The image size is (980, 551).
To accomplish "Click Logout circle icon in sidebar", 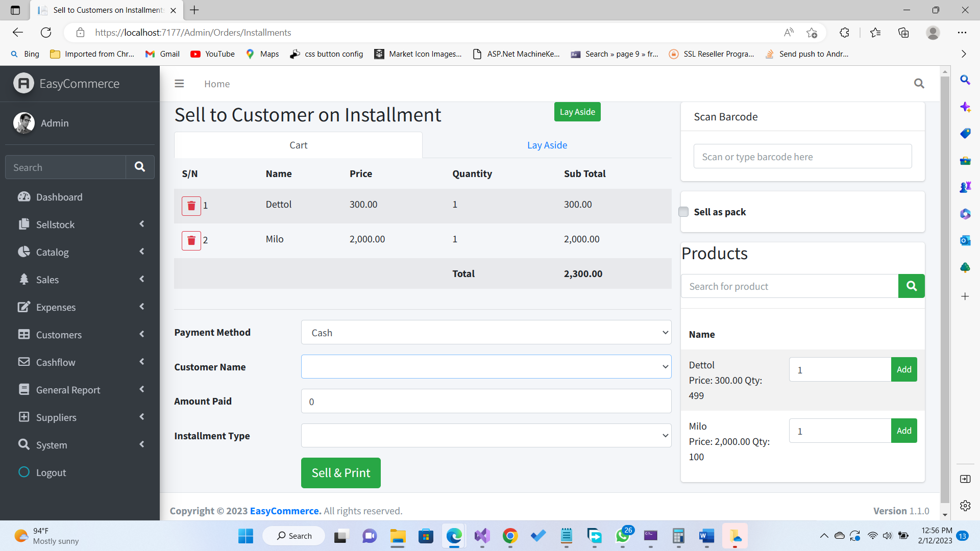I will [x=24, y=472].
